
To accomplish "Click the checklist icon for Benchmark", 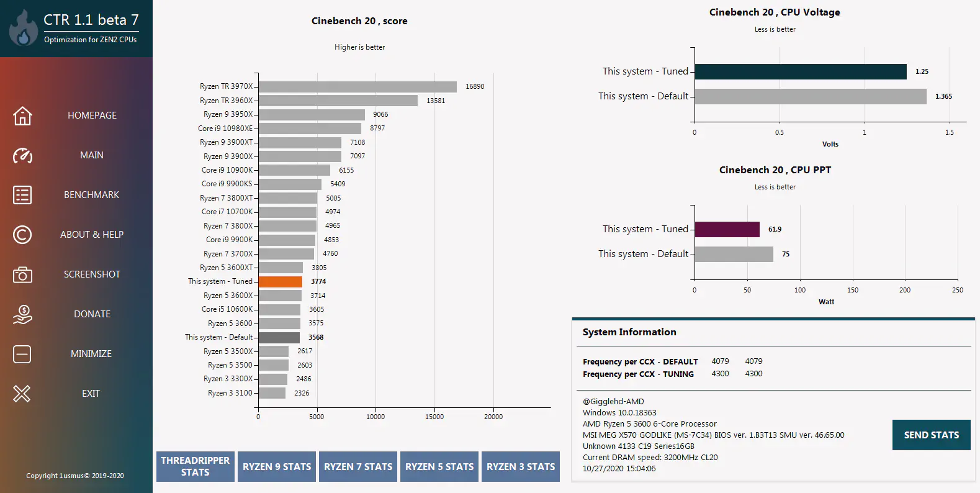I will click(x=22, y=195).
